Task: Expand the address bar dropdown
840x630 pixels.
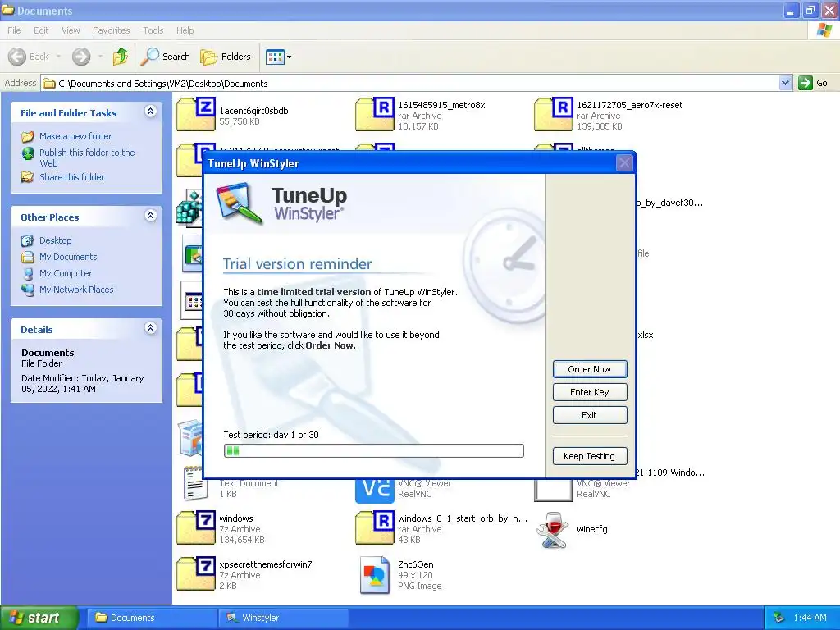Action: 785,83
